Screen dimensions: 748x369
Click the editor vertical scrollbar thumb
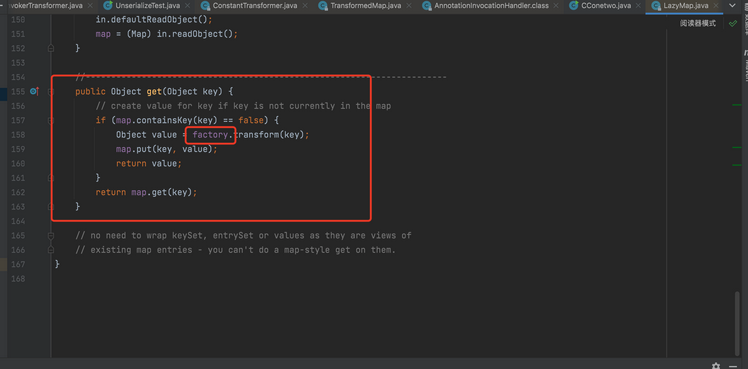[738, 323]
